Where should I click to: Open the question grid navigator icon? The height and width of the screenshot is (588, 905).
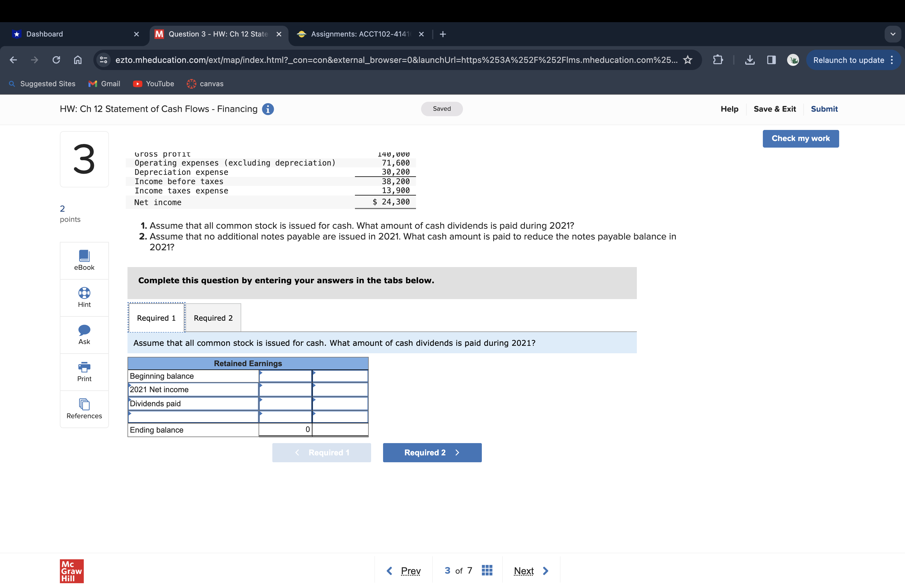tap(487, 570)
